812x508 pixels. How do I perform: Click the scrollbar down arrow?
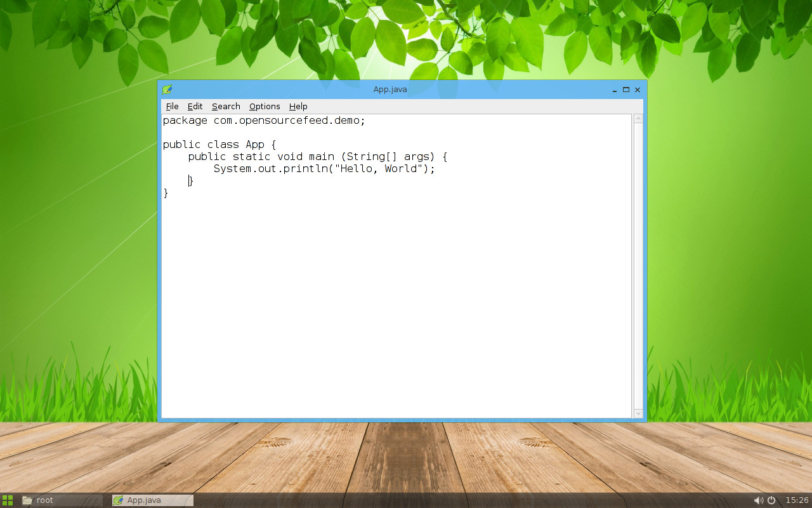click(638, 413)
